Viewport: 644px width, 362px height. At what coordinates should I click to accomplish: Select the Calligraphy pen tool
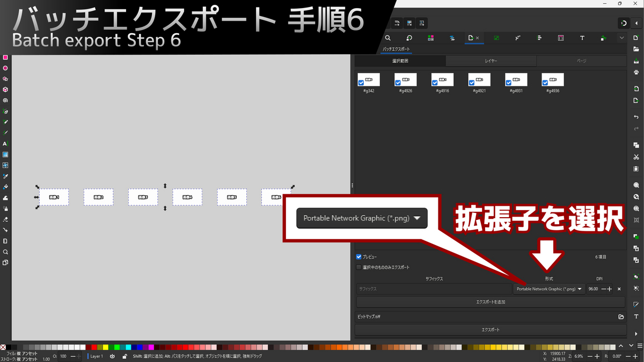[4, 133]
